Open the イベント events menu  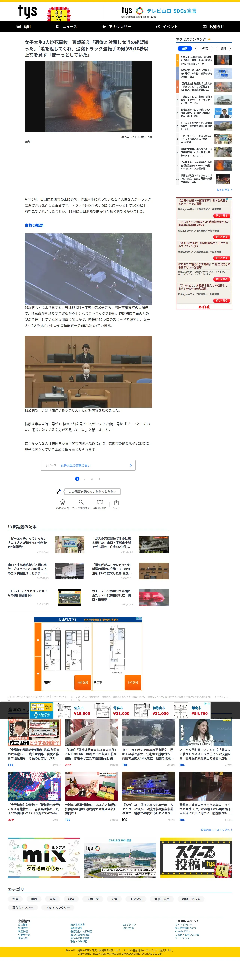[167, 27]
